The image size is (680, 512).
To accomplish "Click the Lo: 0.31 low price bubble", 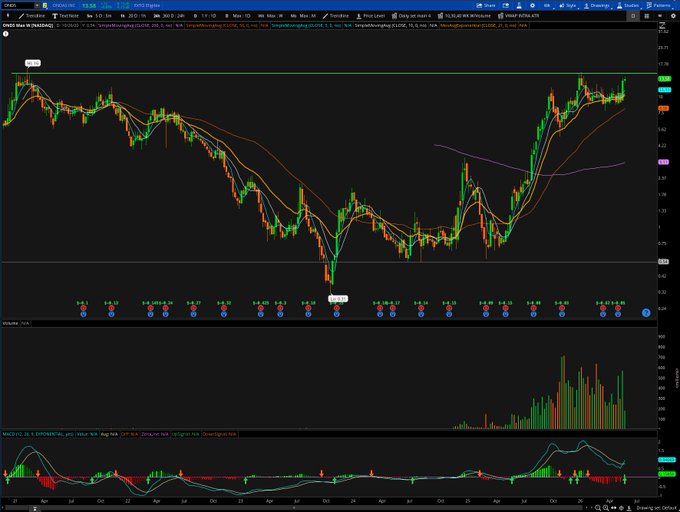I will [338, 299].
